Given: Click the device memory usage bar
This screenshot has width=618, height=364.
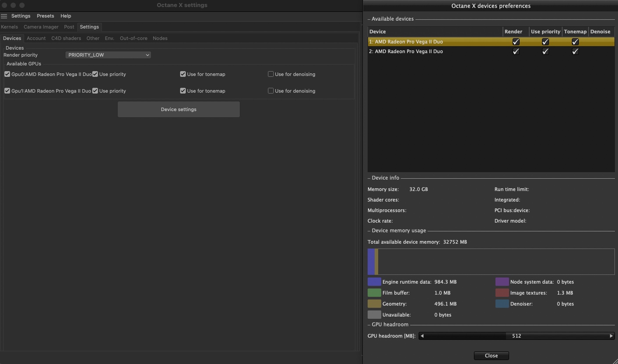Looking at the screenshot, I should coord(491,262).
